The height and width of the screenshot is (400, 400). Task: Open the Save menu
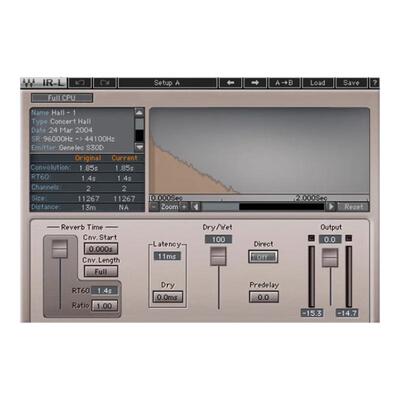point(351,83)
